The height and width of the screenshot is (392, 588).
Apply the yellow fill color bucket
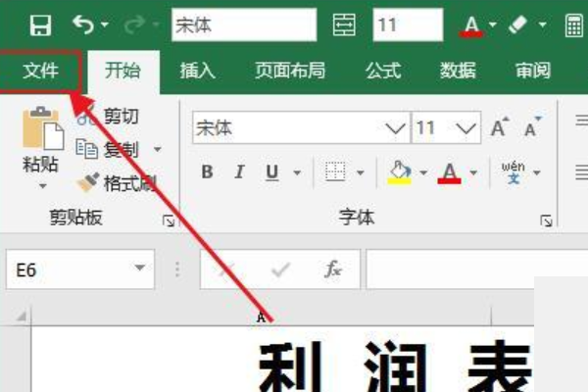coord(399,172)
